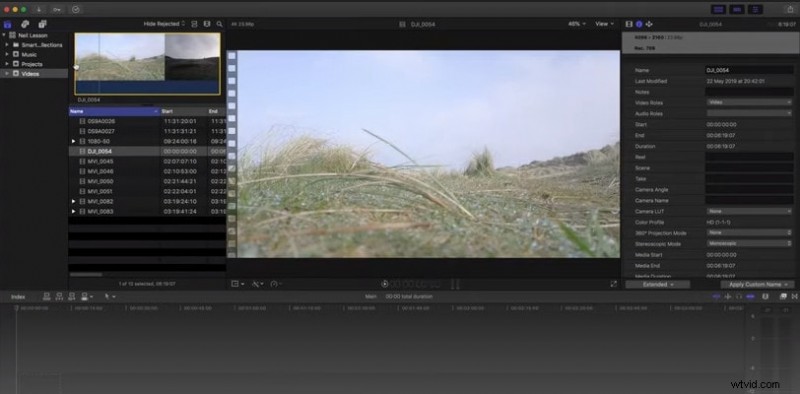Show the Libraries sidebar icon
The image size is (800, 394).
pos(8,24)
